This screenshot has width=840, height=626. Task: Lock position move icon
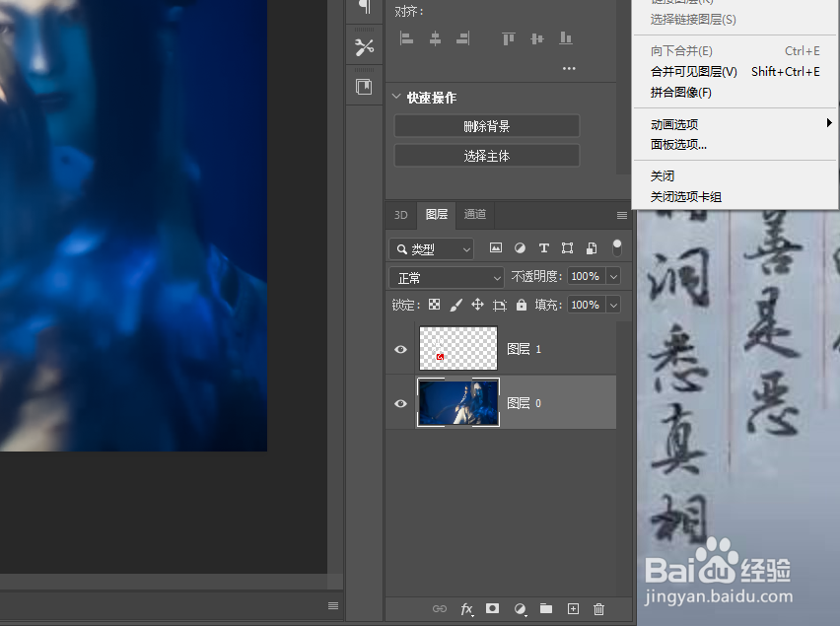pos(477,305)
